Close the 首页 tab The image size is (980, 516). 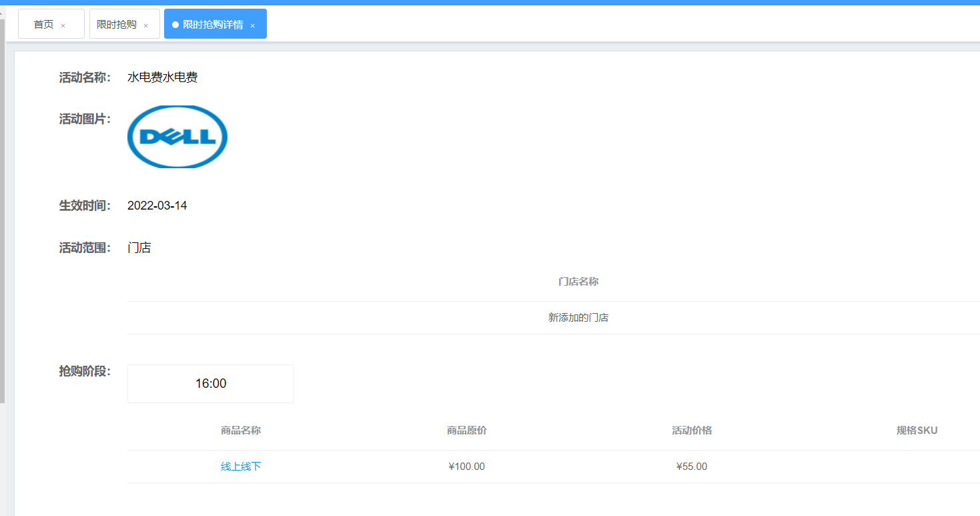(x=63, y=25)
